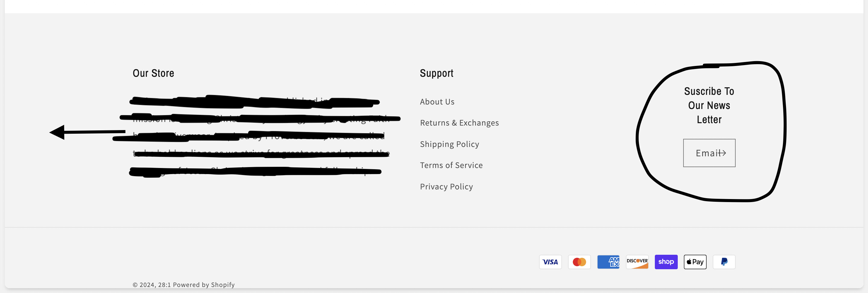
Task: View the Terms of Service
Action: 451,165
